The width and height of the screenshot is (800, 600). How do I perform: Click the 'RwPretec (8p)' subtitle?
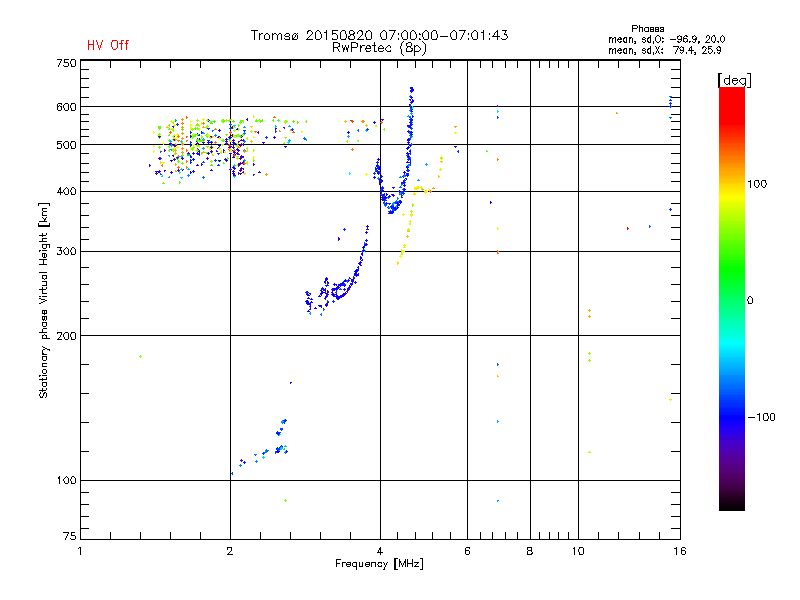click(x=379, y=48)
